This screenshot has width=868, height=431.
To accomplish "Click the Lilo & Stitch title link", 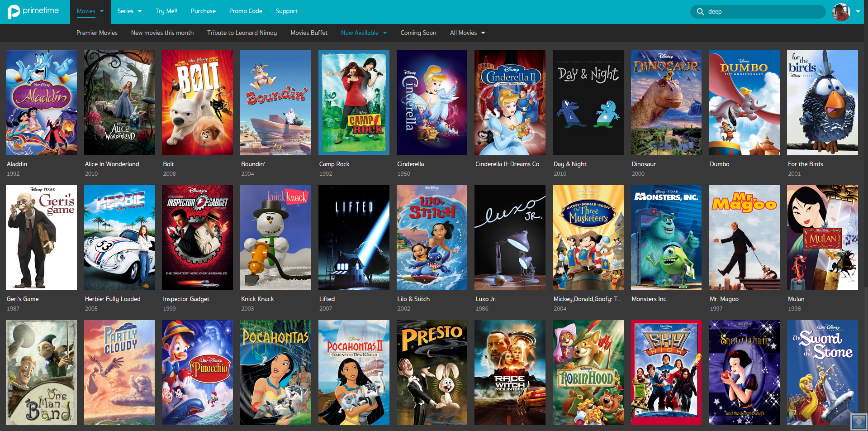I will pyautogui.click(x=413, y=299).
